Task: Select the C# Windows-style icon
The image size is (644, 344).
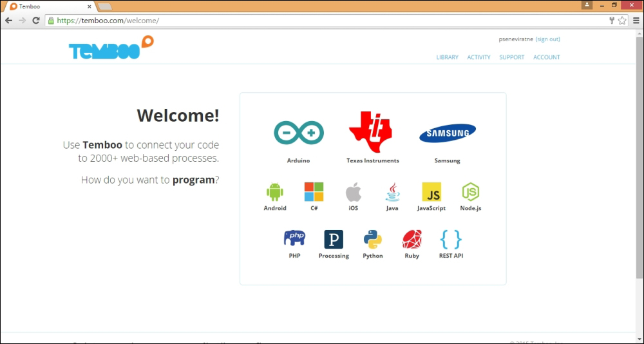Action: (x=314, y=191)
